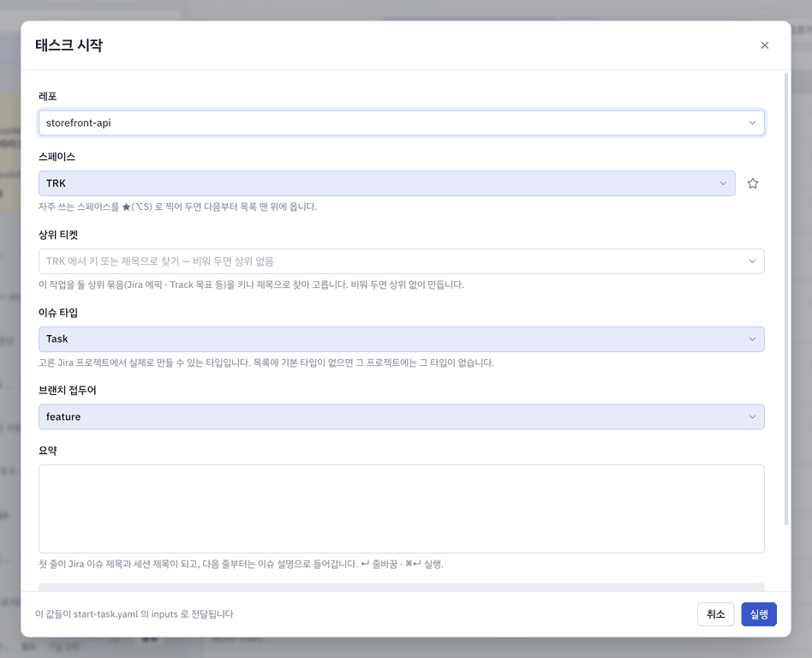Open the 스페이스 dropdown set to TRK

point(387,183)
